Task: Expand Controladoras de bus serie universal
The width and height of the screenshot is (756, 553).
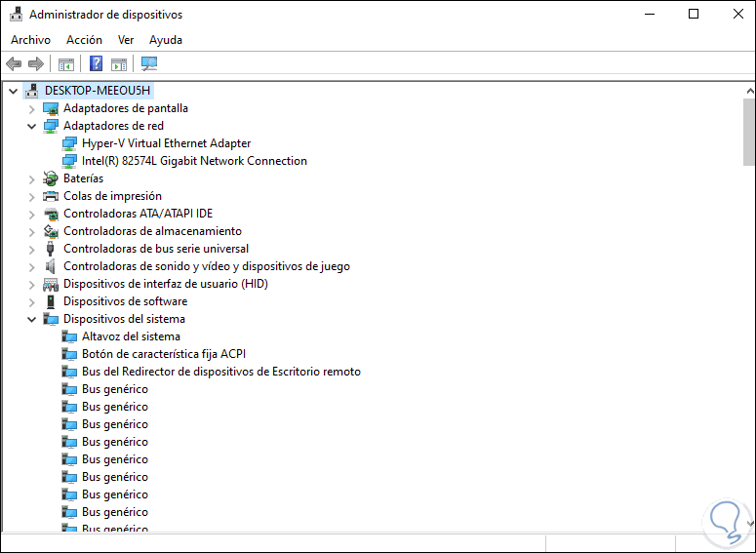Action: pos(32,250)
